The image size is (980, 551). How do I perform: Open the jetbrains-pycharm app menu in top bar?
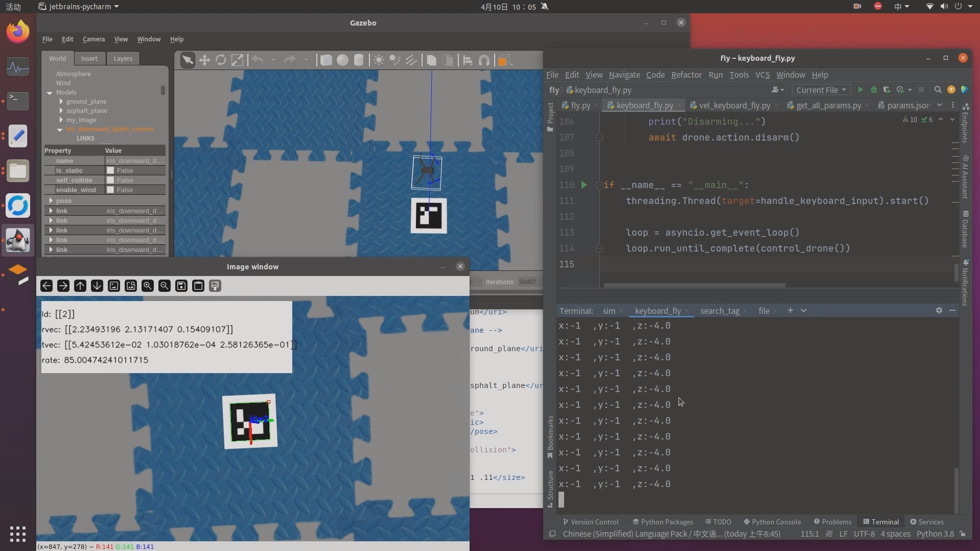(x=79, y=7)
